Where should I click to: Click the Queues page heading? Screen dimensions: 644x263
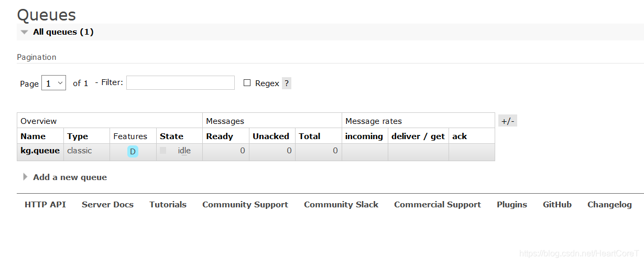[x=47, y=15]
